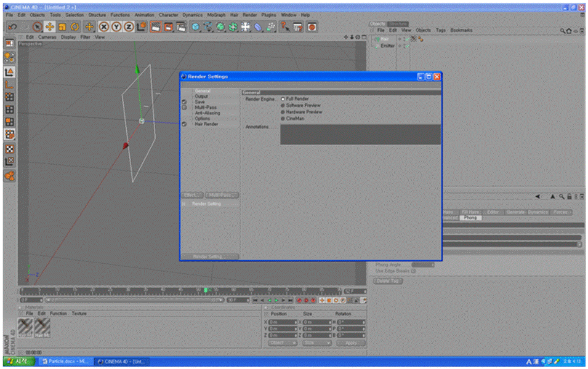Activate the Move tool with four arrows

click(49, 27)
